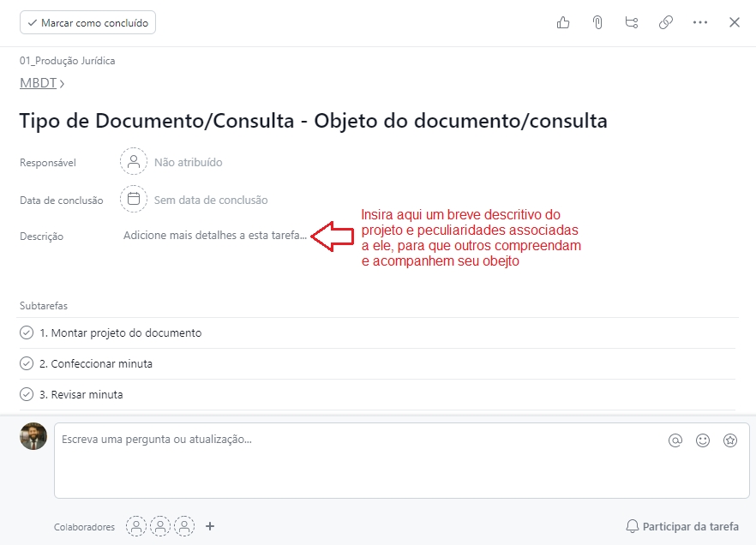Click the due date calendar icon
This screenshot has width=756, height=545.
pyautogui.click(x=134, y=200)
